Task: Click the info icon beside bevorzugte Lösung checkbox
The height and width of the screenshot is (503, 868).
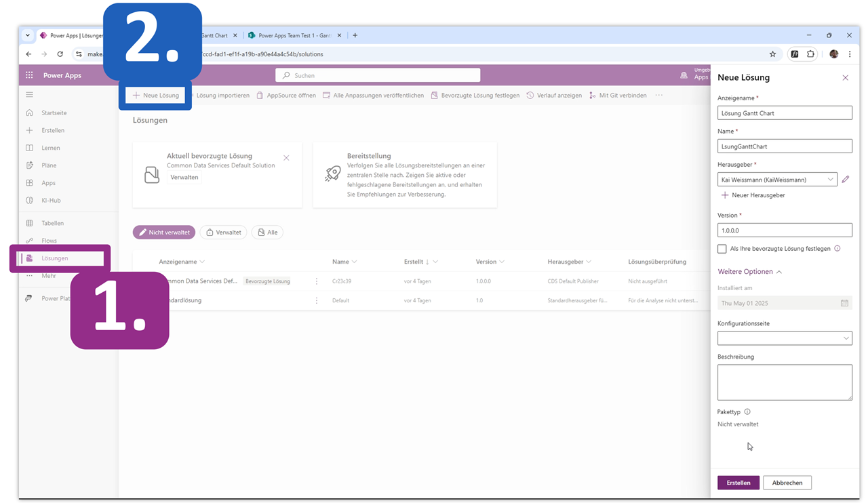Action: pyautogui.click(x=837, y=249)
